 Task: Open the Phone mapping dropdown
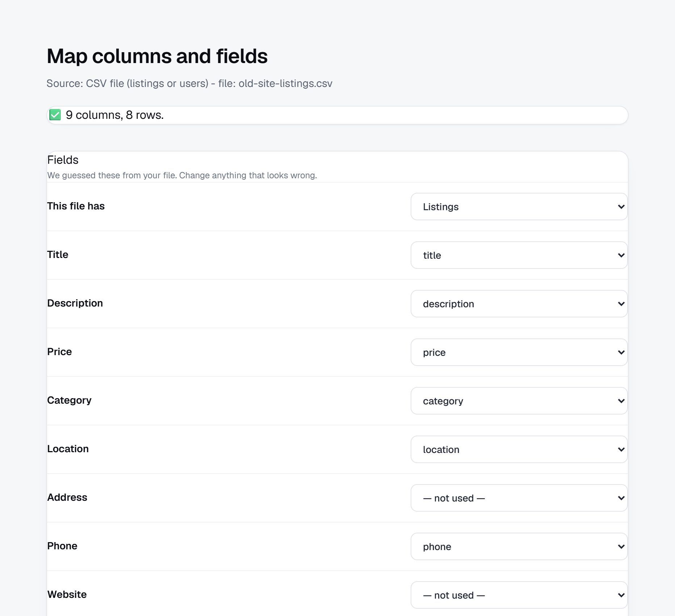pos(519,546)
